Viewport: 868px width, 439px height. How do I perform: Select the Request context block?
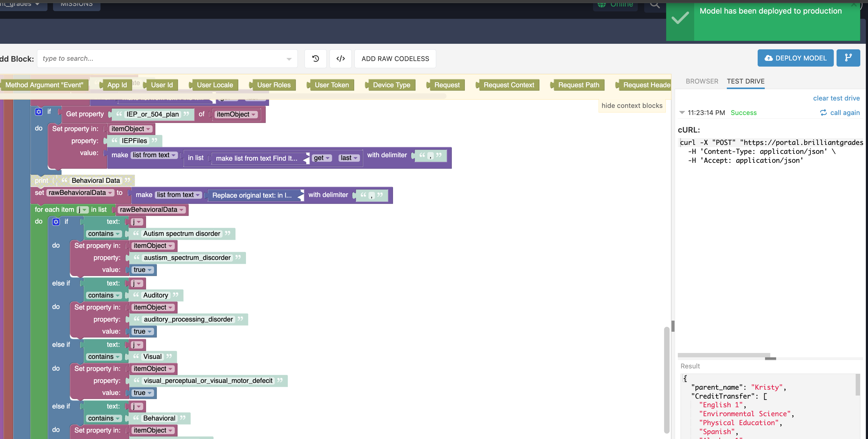point(446,85)
